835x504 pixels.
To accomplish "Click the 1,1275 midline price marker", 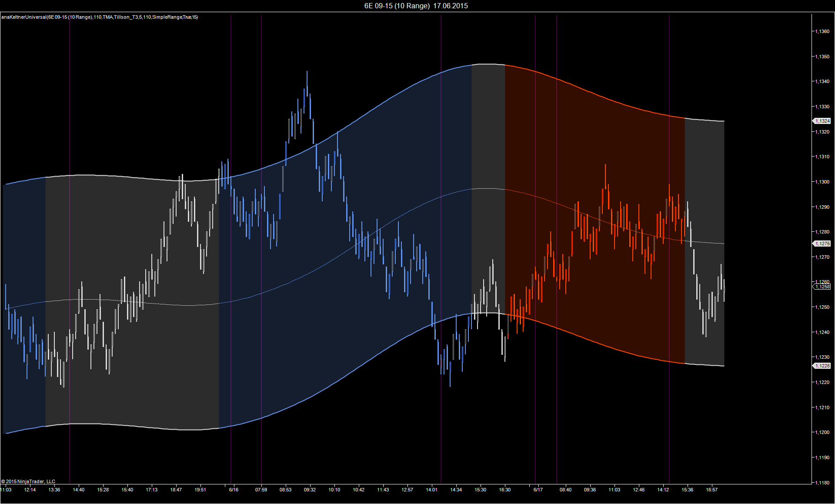I will (x=822, y=244).
